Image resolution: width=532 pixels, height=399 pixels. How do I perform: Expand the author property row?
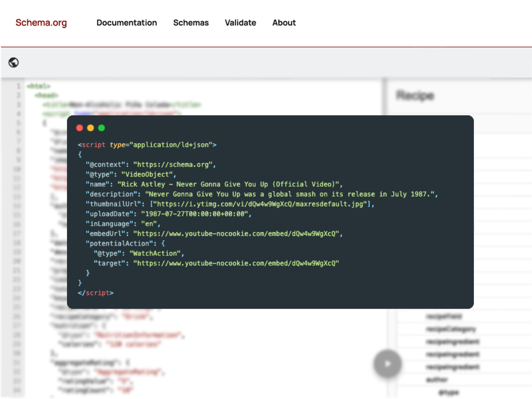(436, 379)
